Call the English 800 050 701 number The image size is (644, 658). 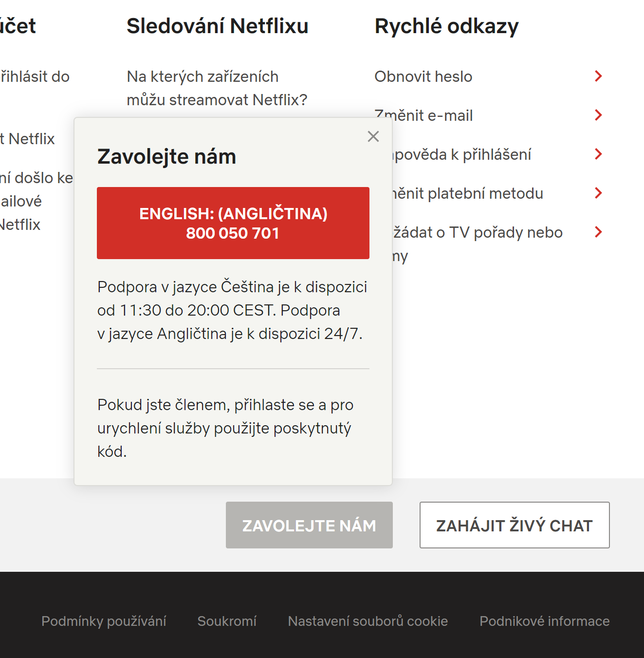coord(233,223)
